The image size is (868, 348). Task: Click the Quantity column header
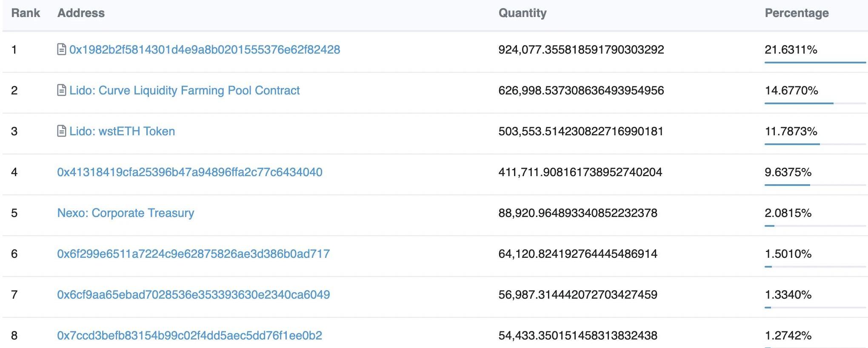(x=522, y=13)
